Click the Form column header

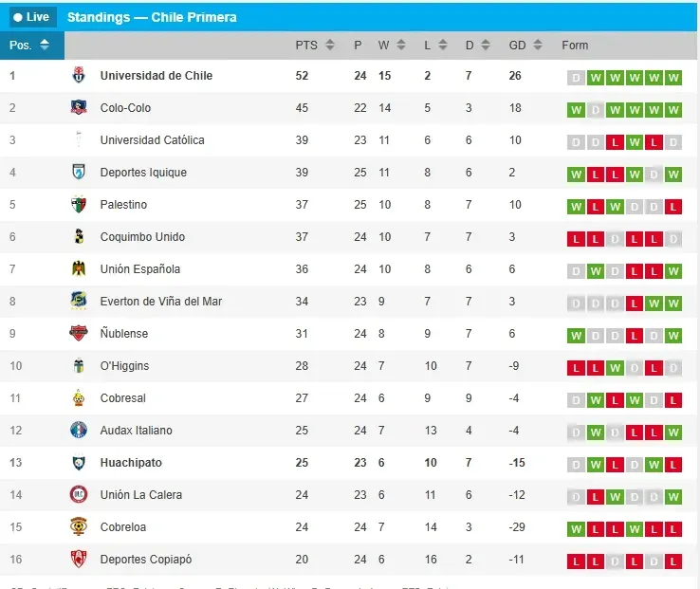click(575, 46)
